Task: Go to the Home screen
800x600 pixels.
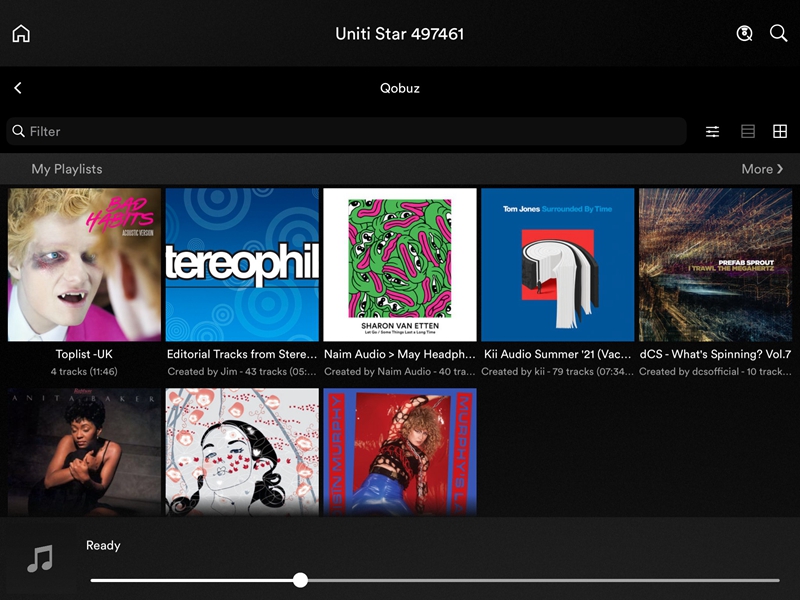Action: 21,33
